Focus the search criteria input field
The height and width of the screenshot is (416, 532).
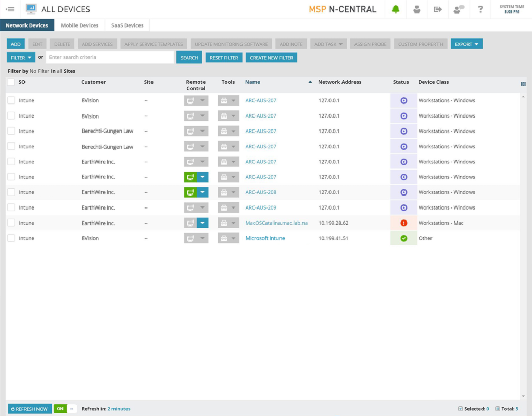[110, 57]
